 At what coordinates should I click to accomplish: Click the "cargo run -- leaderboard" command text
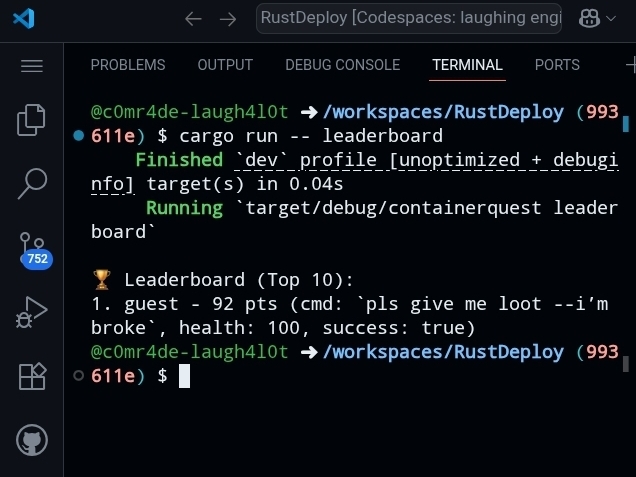click(311, 136)
